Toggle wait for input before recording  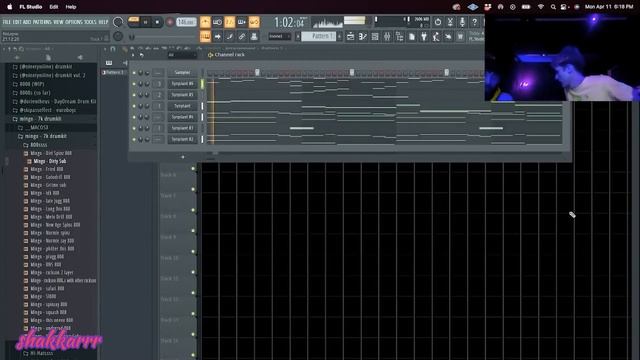pos(218,22)
